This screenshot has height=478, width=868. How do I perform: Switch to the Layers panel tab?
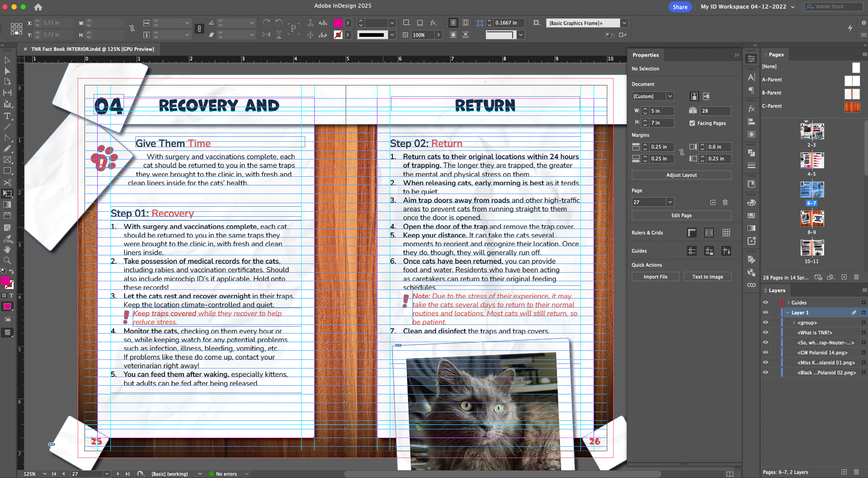tap(777, 290)
